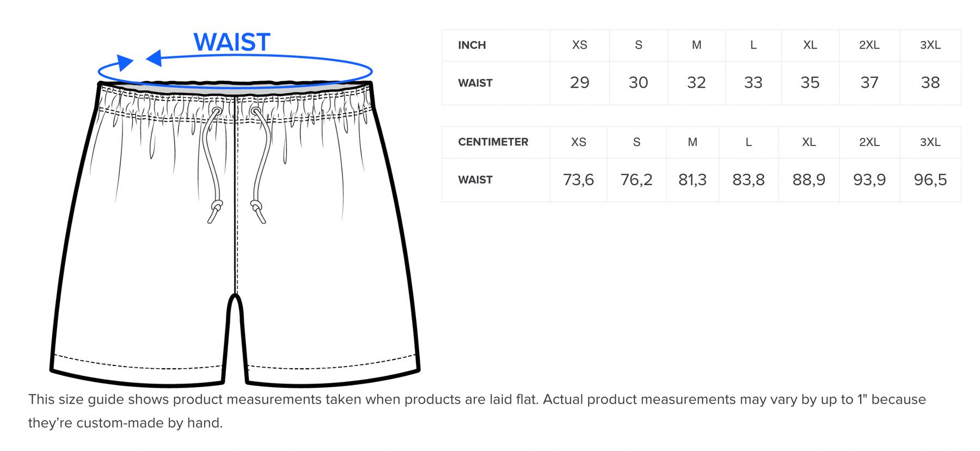Click WAIST row label in inch table

coord(475,83)
